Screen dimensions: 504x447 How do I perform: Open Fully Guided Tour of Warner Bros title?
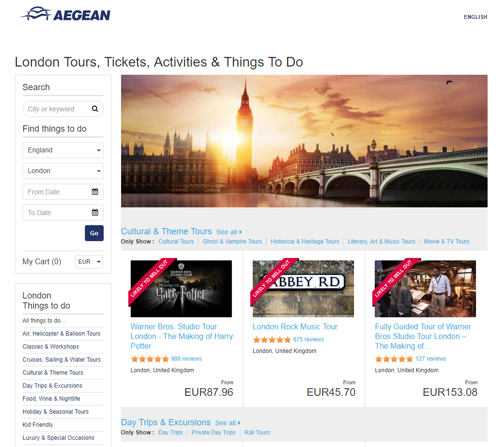(x=422, y=336)
